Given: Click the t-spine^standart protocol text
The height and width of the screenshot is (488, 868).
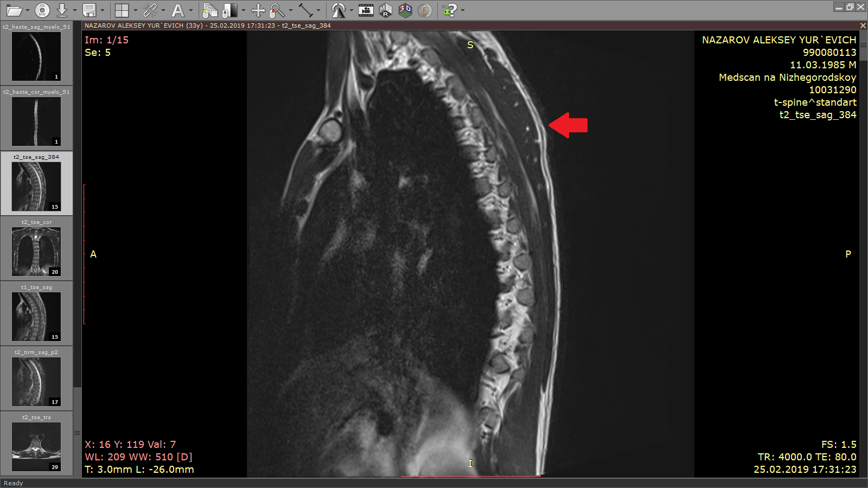Looking at the screenshot, I should coord(815,102).
